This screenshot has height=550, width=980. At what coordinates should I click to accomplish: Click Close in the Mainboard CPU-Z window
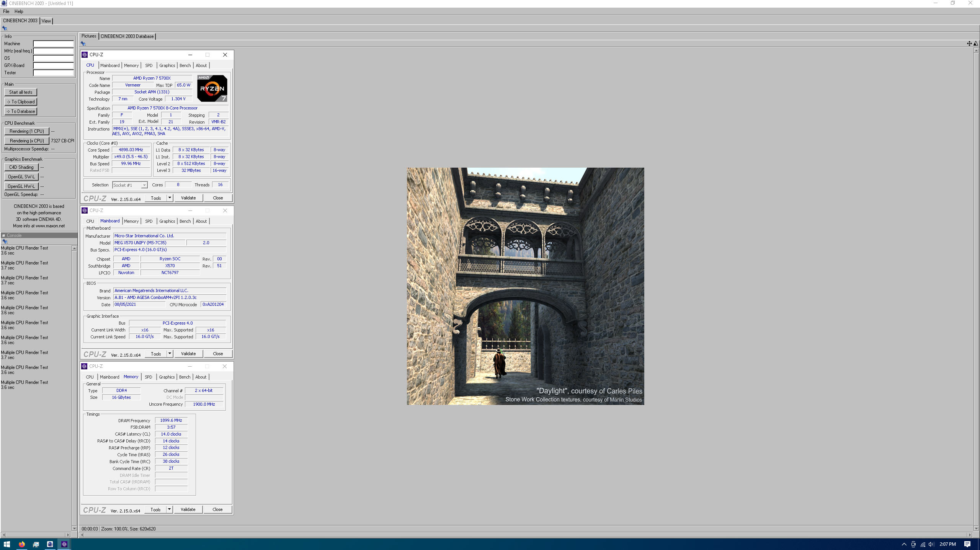[218, 354]
